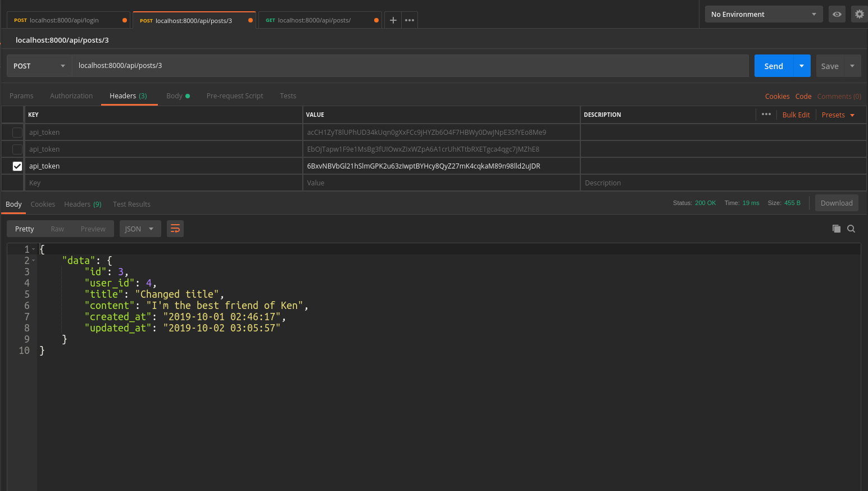
Task: Open Cookies link near Code
Action: point(777,96)
